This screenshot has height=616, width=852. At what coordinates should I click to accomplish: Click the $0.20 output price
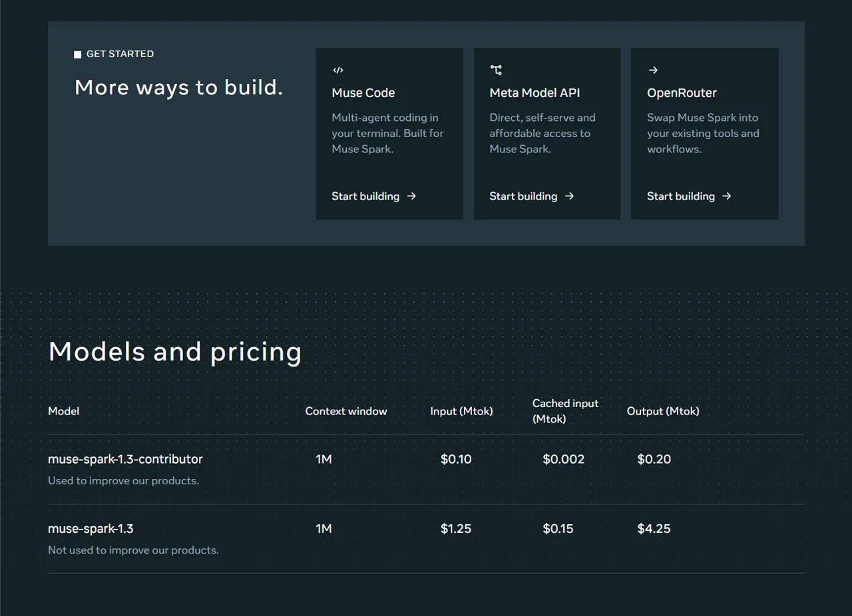654,459
